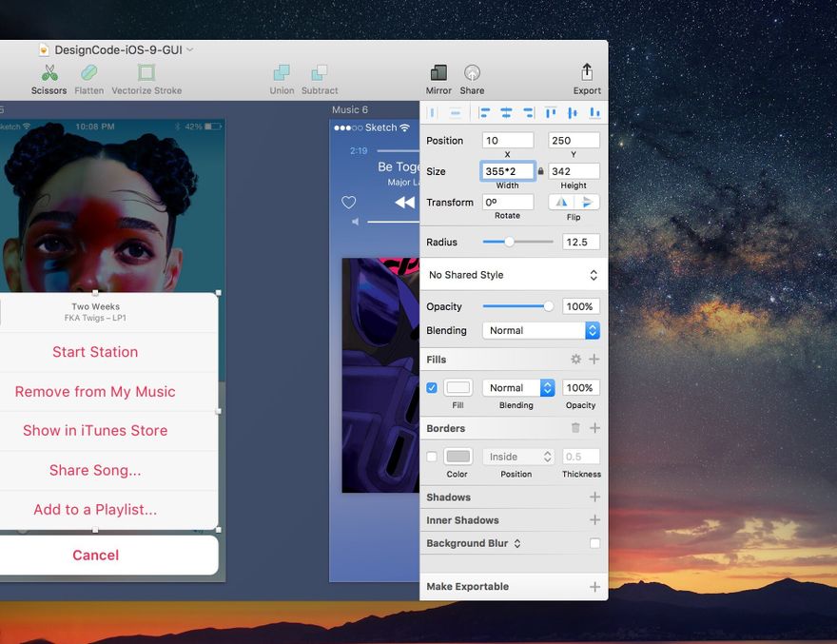Screen dimensions: 837x644
Task: Align layers to right edge
Action: click(529, 112)
